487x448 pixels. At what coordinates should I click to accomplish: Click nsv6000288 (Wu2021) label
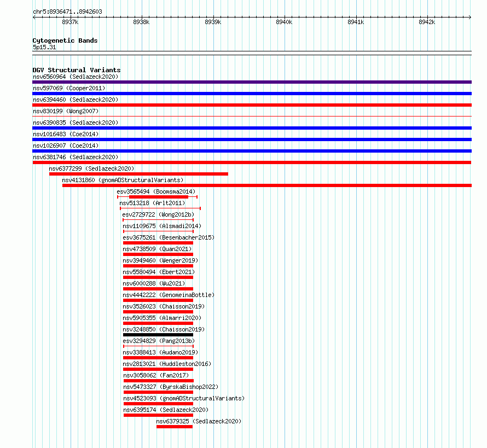[154, 283]
